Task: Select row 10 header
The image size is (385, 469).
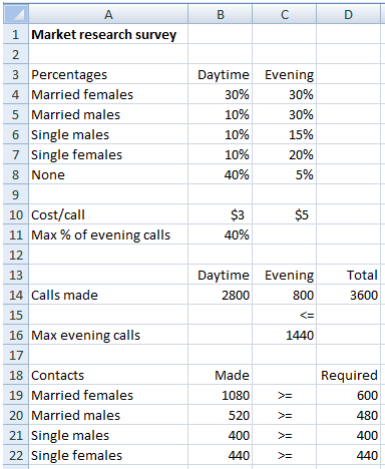Action: coord(16,214)
